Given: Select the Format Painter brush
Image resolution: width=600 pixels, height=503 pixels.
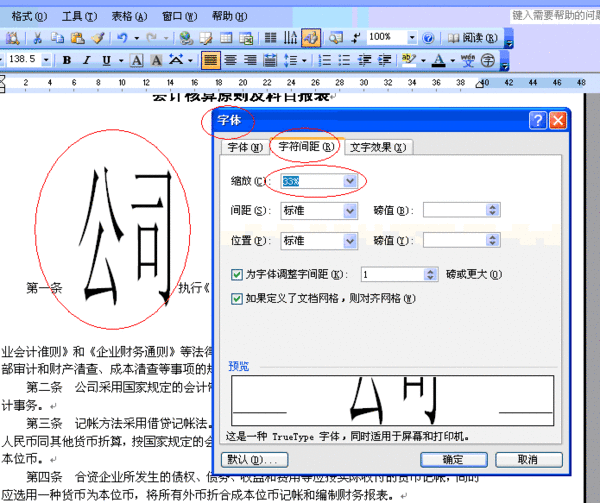Looking at the screenshot, I should pos(98,38).
